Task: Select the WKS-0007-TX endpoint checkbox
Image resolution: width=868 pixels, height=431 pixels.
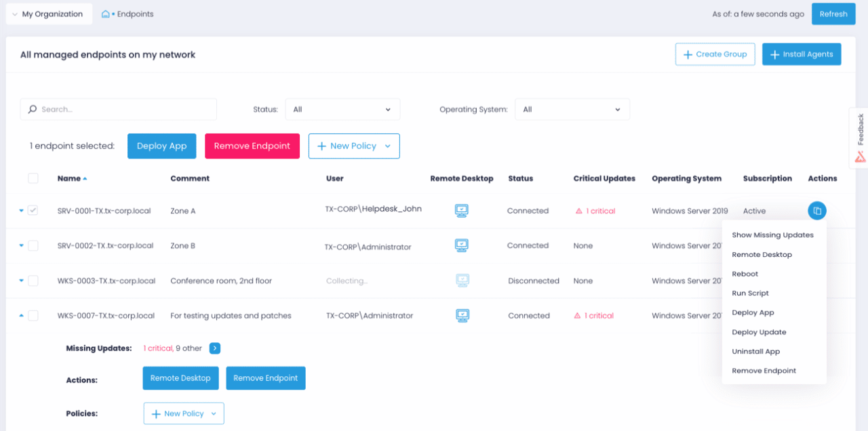Action: point(33,315)
